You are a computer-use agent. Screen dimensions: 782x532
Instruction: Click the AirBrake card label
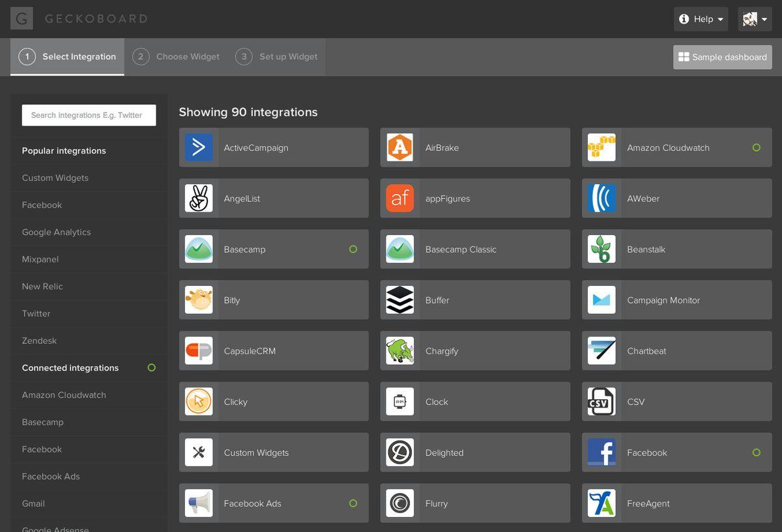(442, 148)
